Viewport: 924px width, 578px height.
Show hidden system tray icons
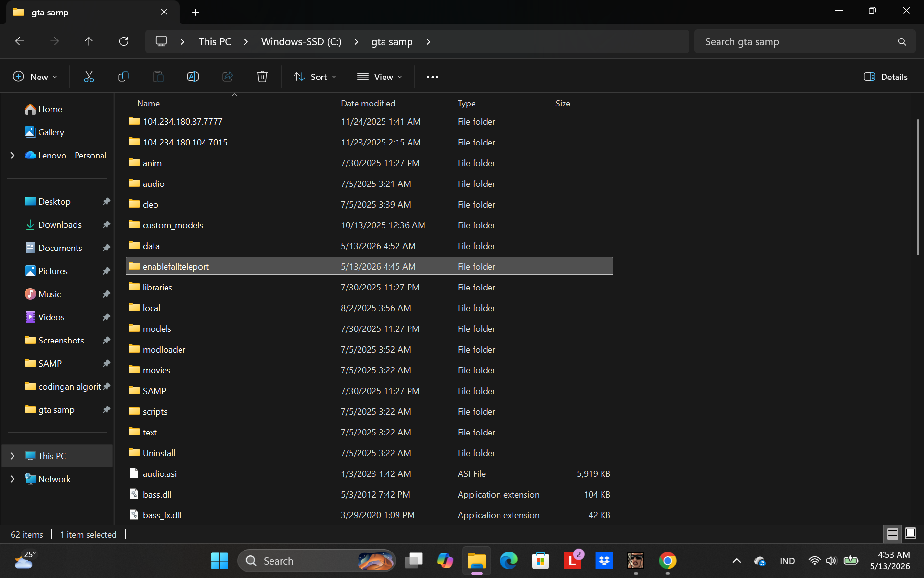(x=736, y=561)
